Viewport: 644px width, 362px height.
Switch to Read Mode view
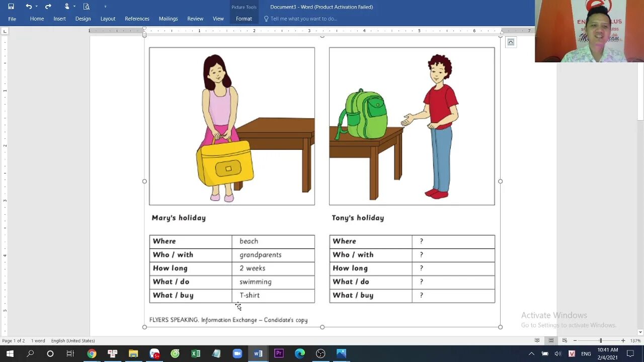(x=537, y=341)
